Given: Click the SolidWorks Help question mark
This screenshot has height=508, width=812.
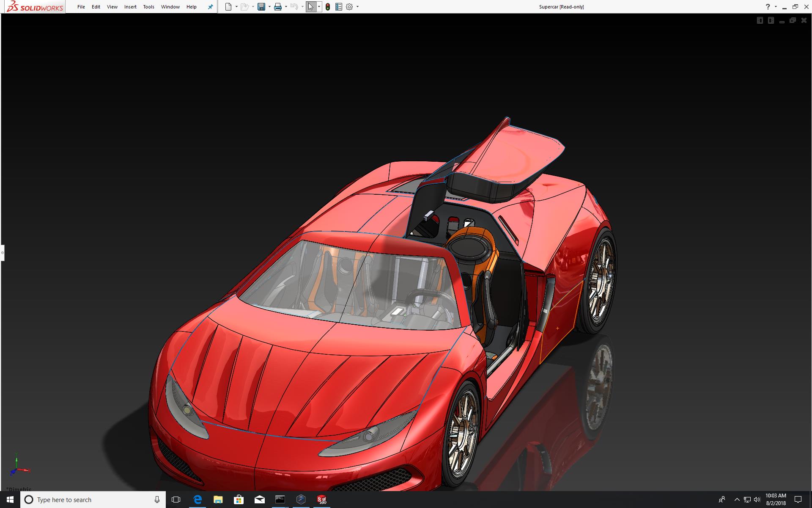Looking at the screenshot, I should tap(768, 7).
